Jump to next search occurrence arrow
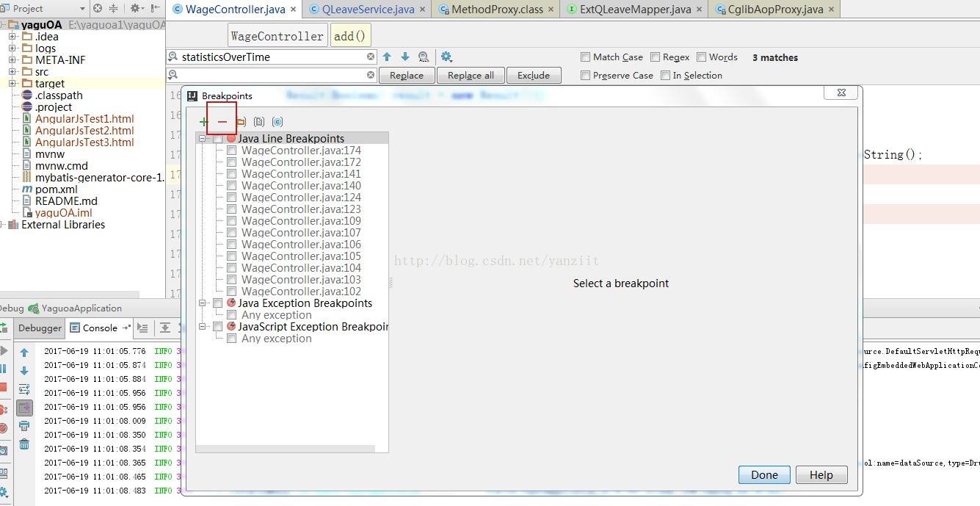The image size is (980, 506). point(404,57)
